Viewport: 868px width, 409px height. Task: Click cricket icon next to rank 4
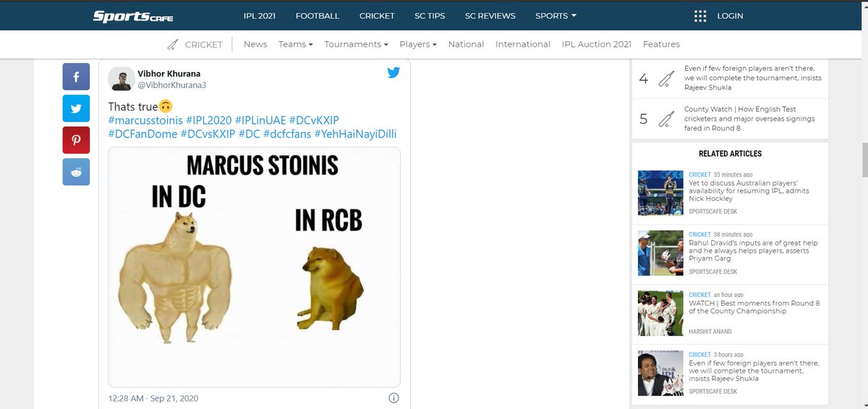coord(666,79)
